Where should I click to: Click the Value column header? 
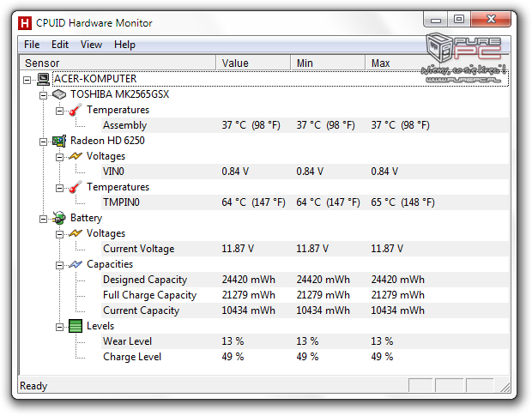coord(253,63)
